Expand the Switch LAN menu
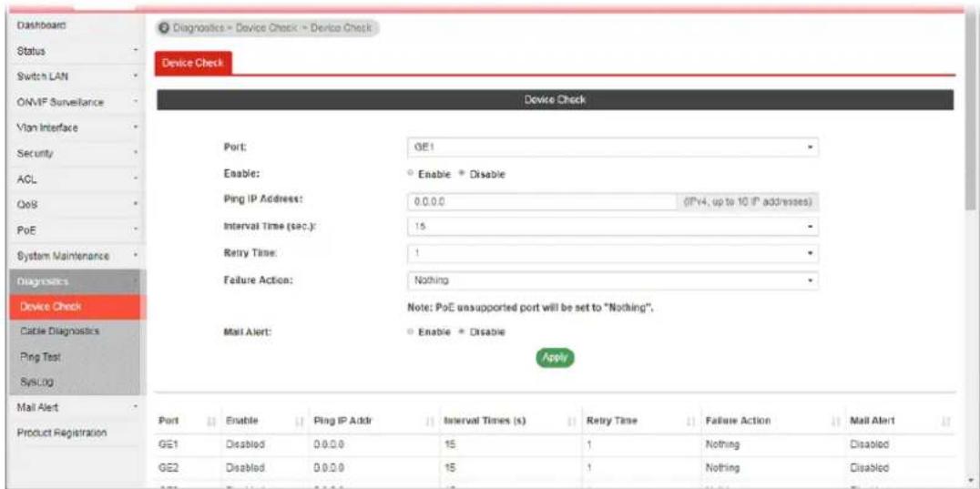 78,76
